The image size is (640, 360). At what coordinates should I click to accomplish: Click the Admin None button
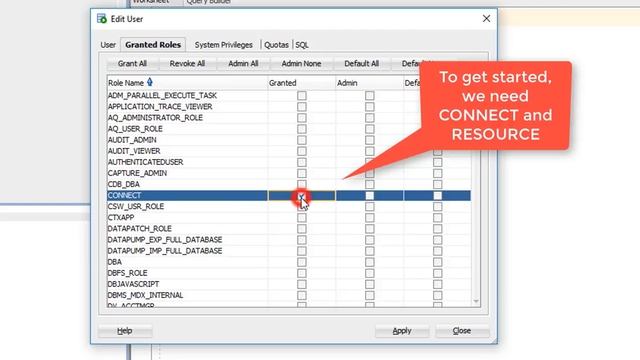click(x=301, y=64)
